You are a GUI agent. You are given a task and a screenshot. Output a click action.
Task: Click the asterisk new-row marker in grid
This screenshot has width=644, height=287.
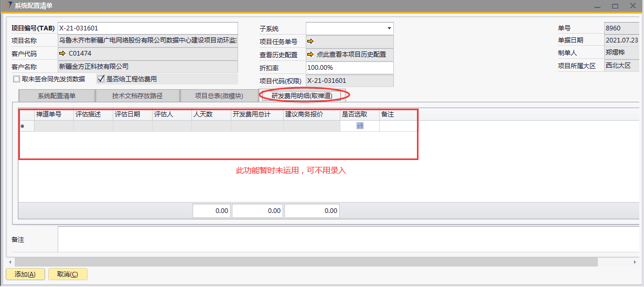click(22, 126)
